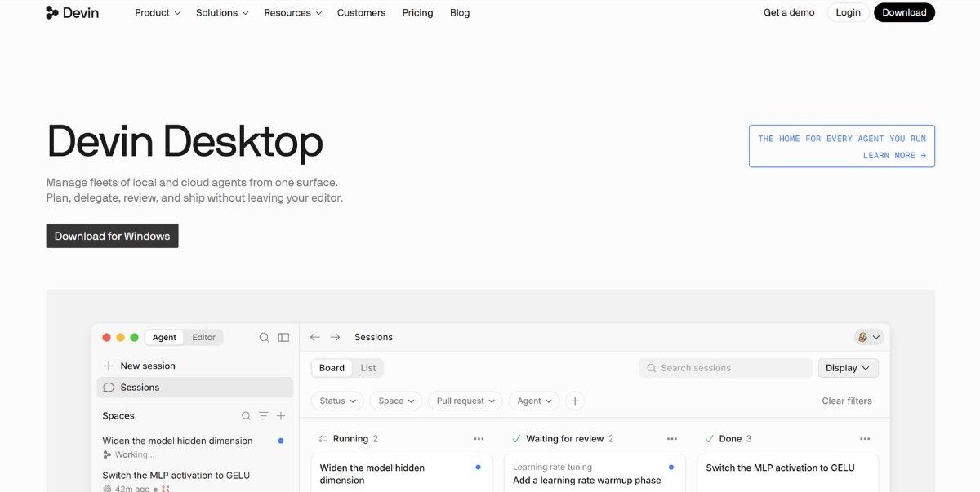Click the Download for Windows button
The height and width of the screenshot is (492, 980).
pos(112,236)
